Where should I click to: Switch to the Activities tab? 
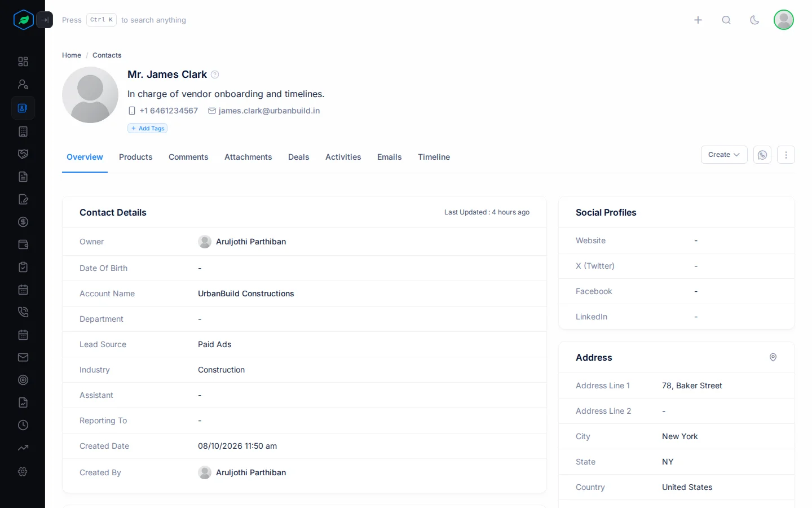[x=343, y=157]
